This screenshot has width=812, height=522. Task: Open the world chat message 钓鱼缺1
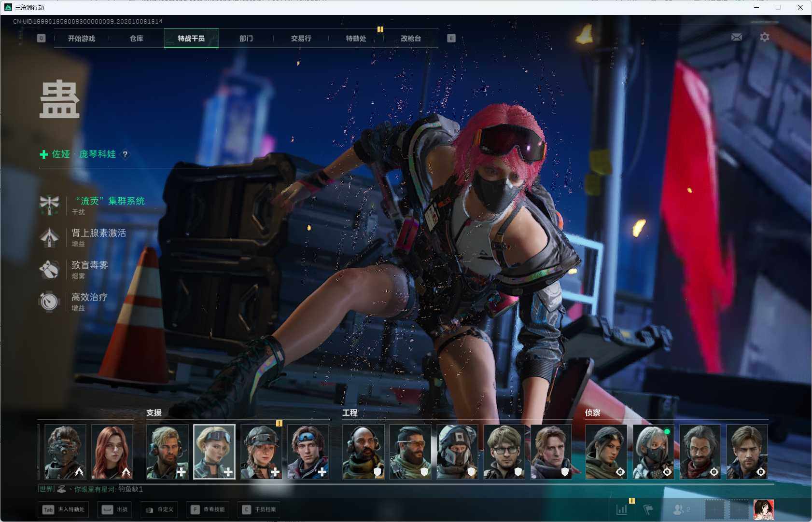click(x=130, y=489)
